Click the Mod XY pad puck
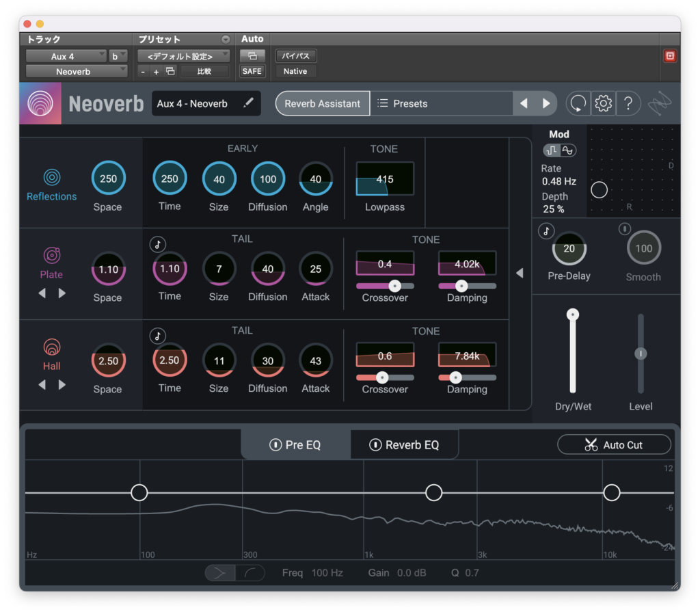Viewport: 700px width, 614px height. pyautogui.click(x=599, y=190)
